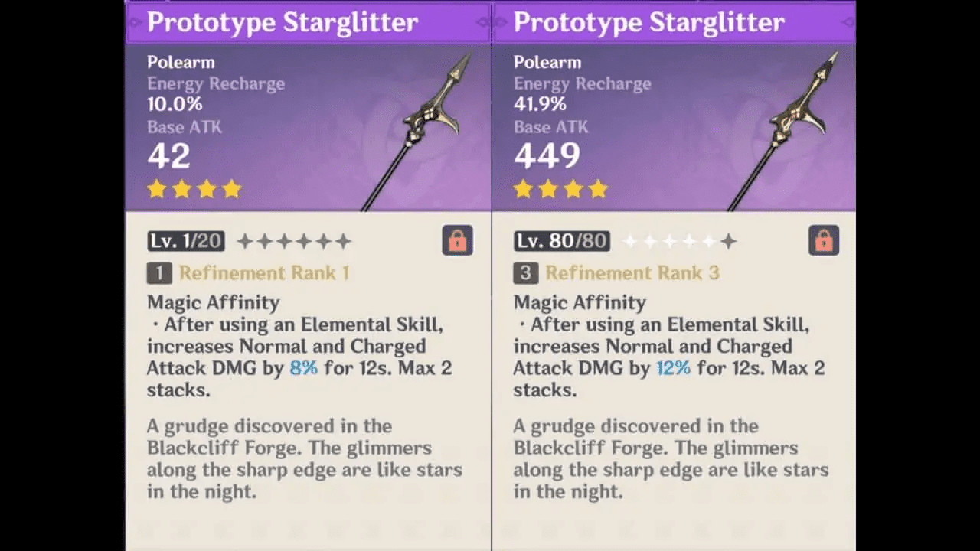The image size is (980, 551).
Task: Click the Refinement Rank 3 number badge
Action: (x=526, y=273)
